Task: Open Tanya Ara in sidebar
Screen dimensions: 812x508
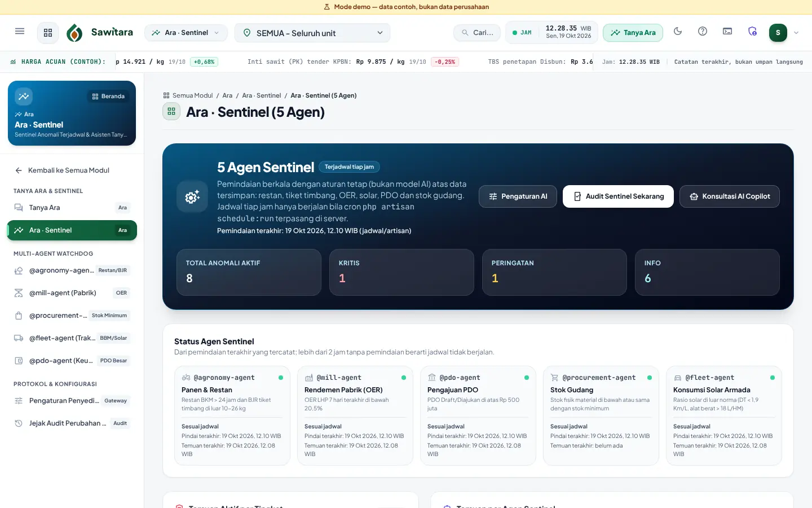Action: click(x=72, y=208)
